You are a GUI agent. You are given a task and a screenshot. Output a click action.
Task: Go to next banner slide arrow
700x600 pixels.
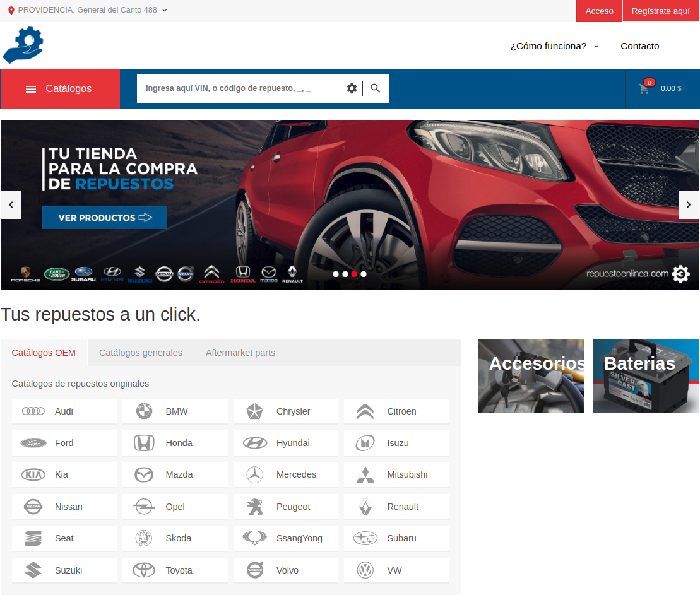point(689,205)
